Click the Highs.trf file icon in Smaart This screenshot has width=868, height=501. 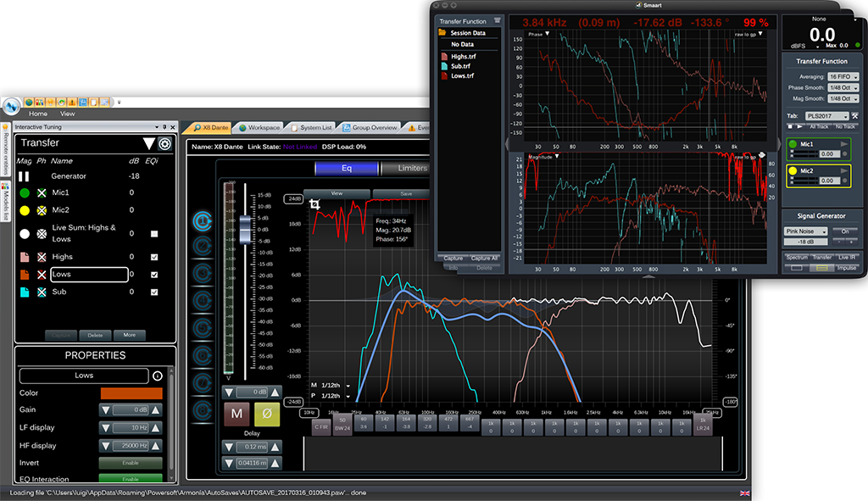443,56
